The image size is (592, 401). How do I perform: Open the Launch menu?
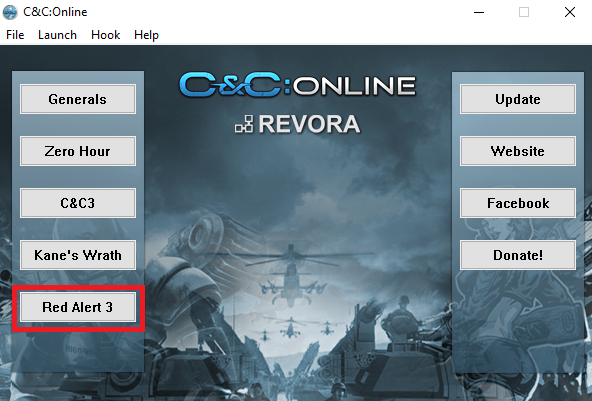57,35
